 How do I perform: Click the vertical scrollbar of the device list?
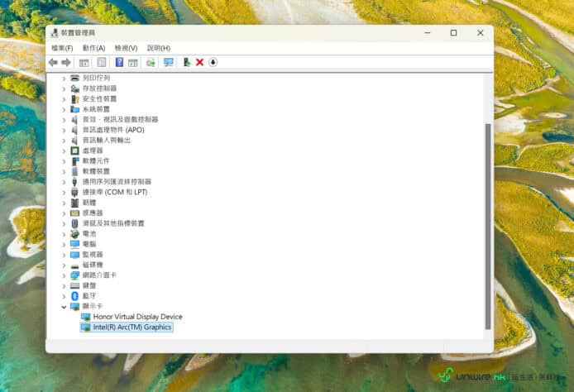pyautogui.click(x=487, y=223)
